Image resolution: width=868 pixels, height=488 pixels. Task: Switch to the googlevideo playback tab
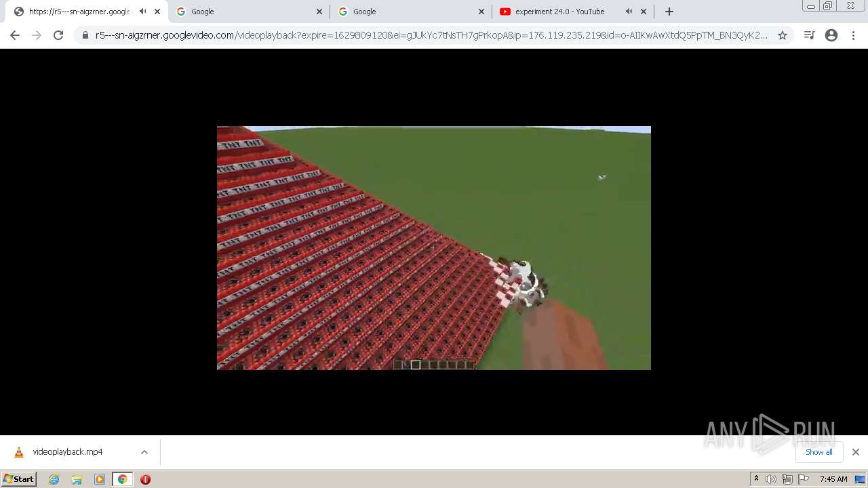[x=79, y=12]
